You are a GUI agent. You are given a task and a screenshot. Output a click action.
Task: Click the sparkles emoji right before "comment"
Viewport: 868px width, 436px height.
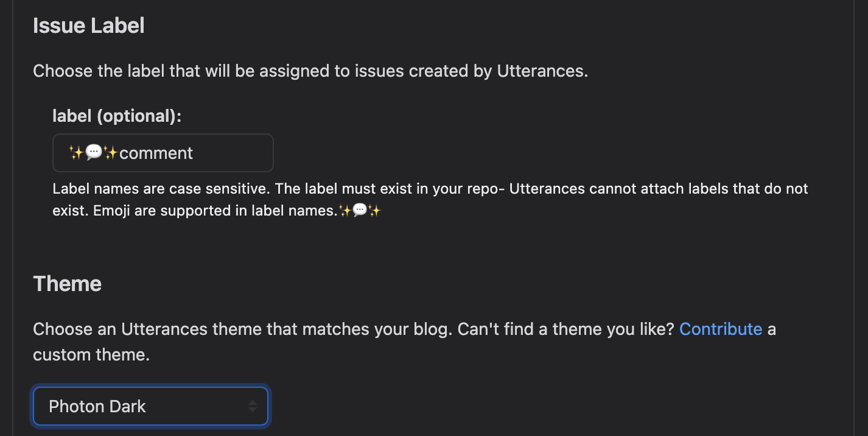coord(111,153)
